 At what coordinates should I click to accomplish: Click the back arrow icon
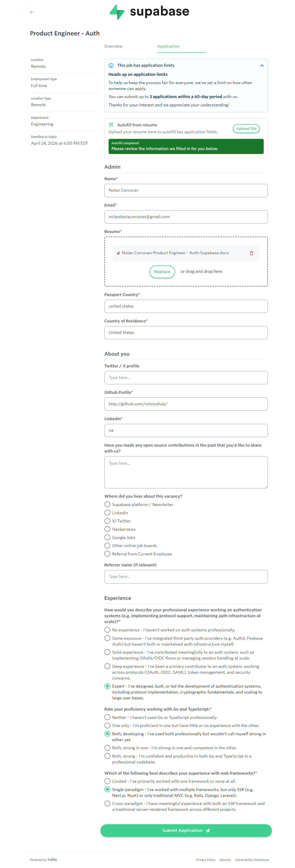click(32, 12)
